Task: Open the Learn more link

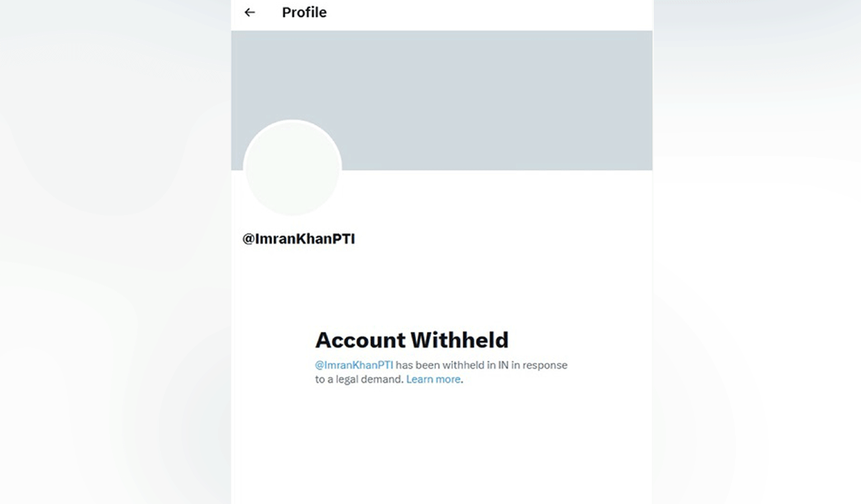Action: tap(433, 379)
